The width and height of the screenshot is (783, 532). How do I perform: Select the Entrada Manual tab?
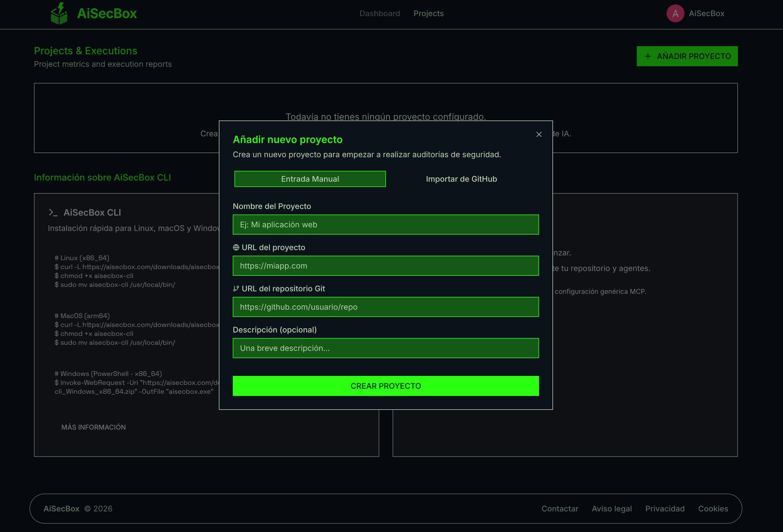pyautogui.click(x=310, y=179)
